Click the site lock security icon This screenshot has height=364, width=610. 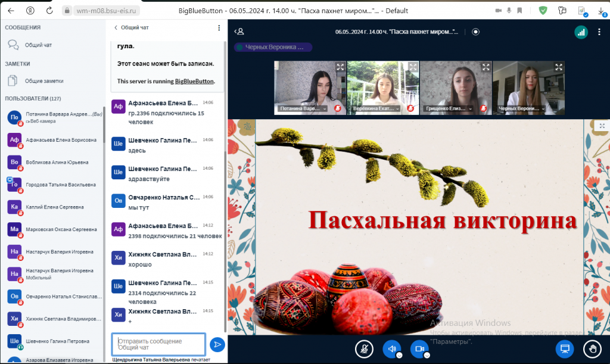click(67, 11)
